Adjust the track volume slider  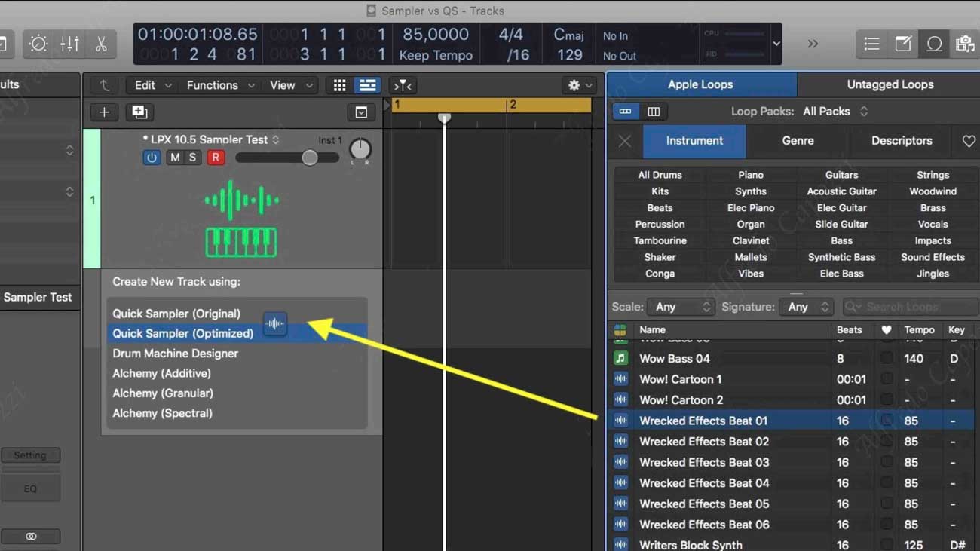(x=309, y=158)
